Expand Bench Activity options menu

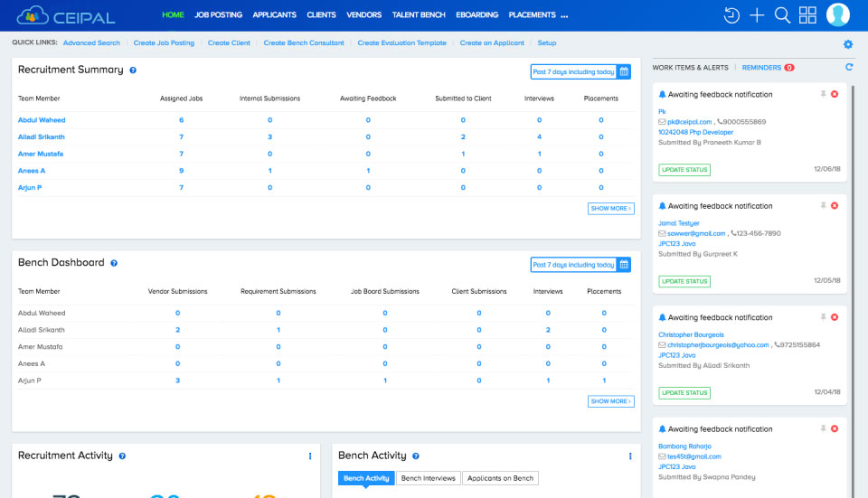(x=630, y=456)
